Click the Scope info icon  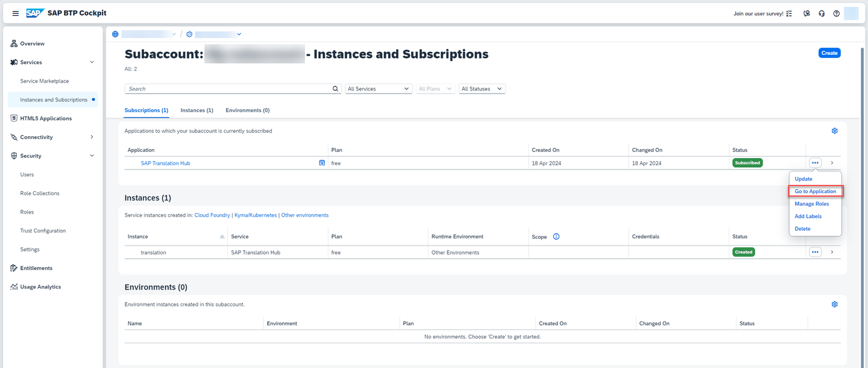556,236
